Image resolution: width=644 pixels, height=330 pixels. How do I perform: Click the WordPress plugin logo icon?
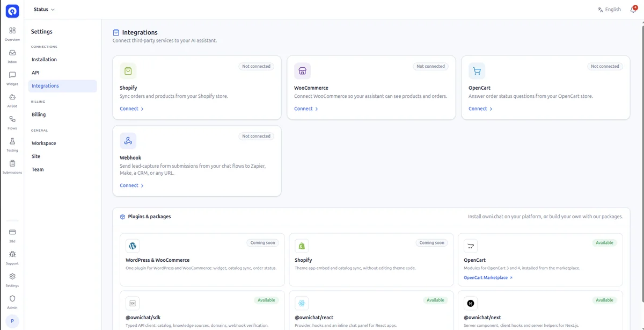(x=133, y=246)
